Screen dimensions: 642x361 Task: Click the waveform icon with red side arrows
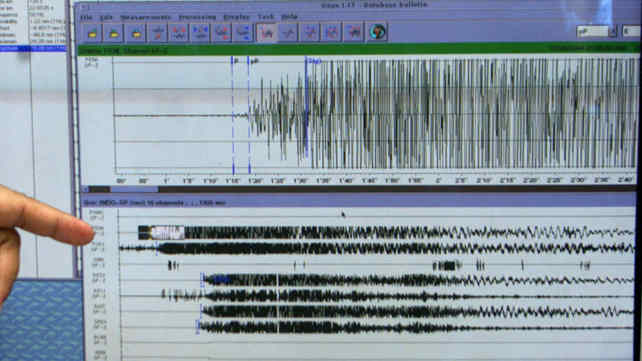click(222, 33)
